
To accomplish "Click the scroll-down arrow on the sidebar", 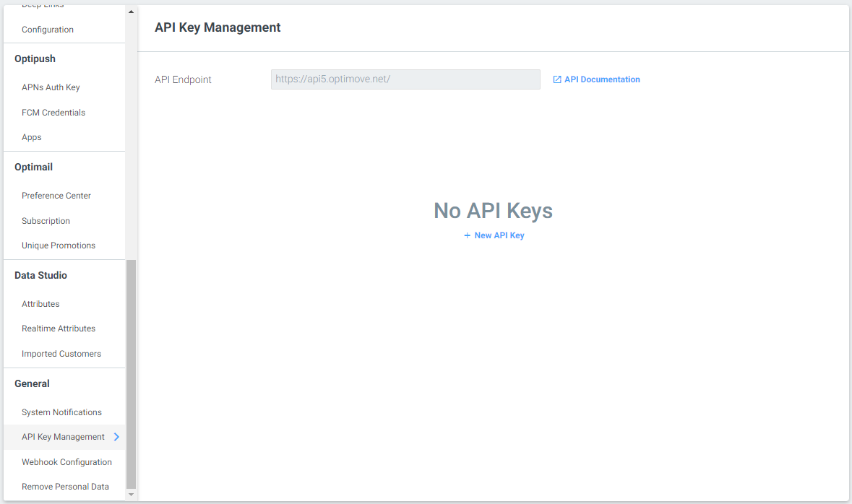I will [x=131, y=495].
